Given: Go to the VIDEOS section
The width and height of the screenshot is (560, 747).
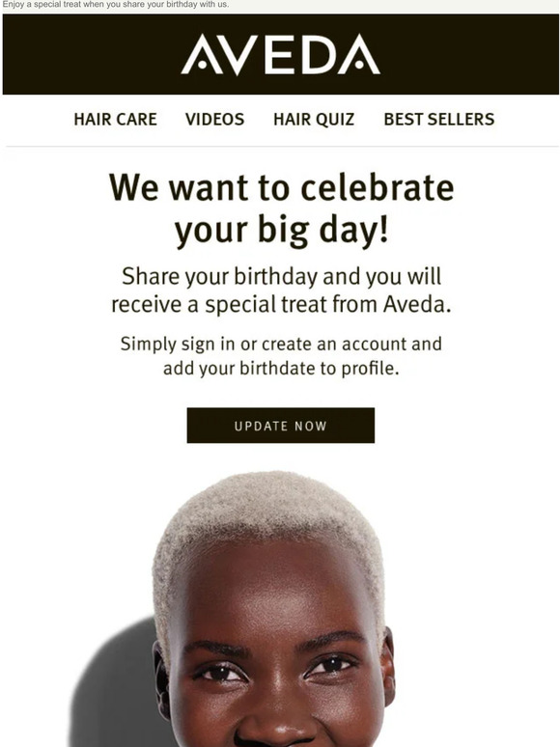Looking at the screenshot, I should pos(215,119).
